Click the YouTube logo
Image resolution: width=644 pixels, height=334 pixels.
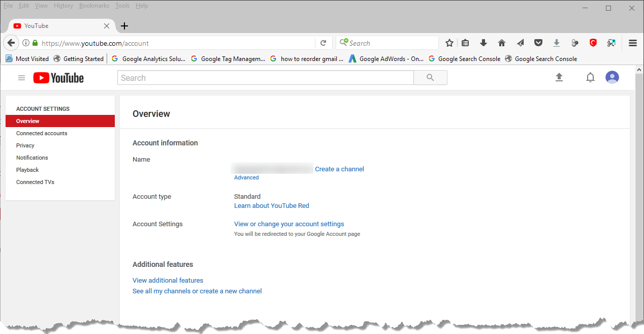[x=58, y=78]
